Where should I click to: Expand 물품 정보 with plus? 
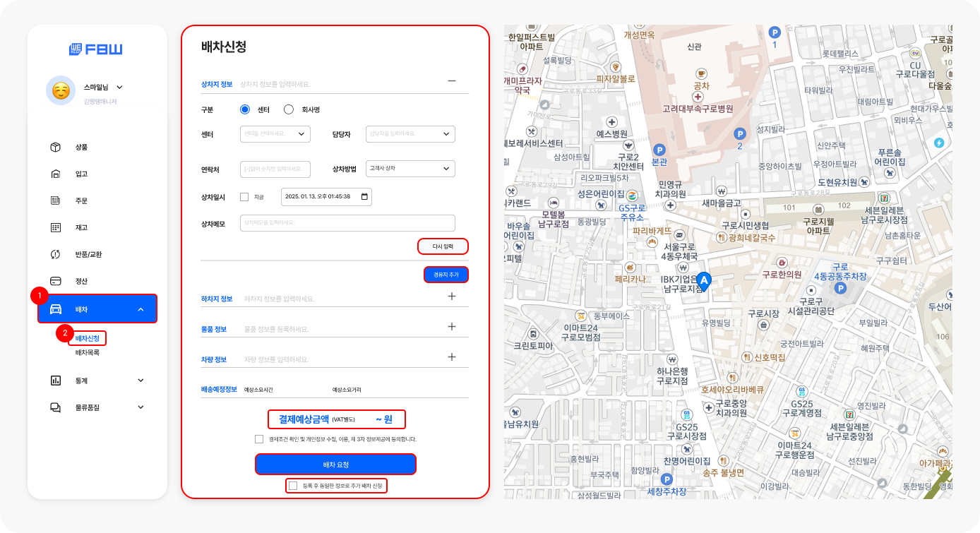point(452,327)
